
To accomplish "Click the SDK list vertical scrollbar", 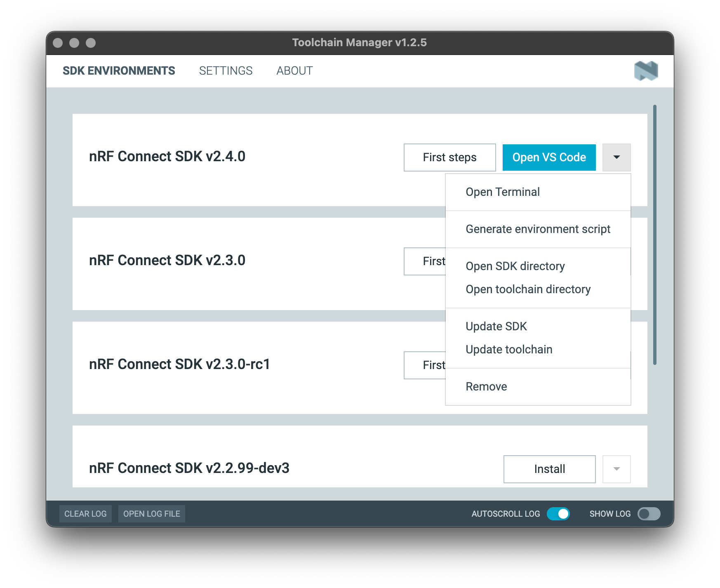I will (654, 235).
